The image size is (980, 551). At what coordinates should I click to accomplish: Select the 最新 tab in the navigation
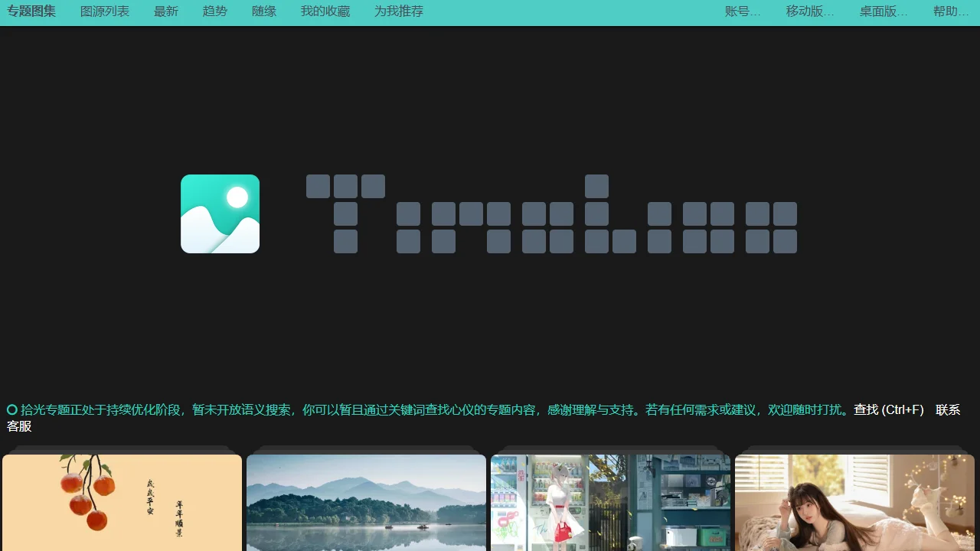point(166,11)
